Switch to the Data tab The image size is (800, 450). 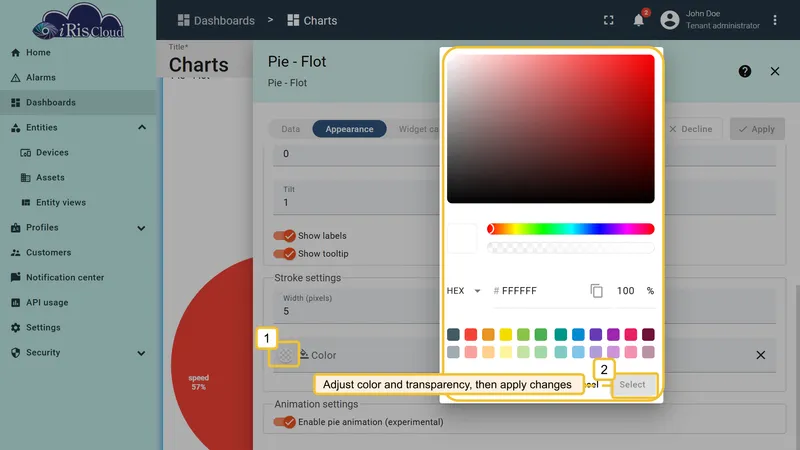pyautogui.click(x=290, y=129)
